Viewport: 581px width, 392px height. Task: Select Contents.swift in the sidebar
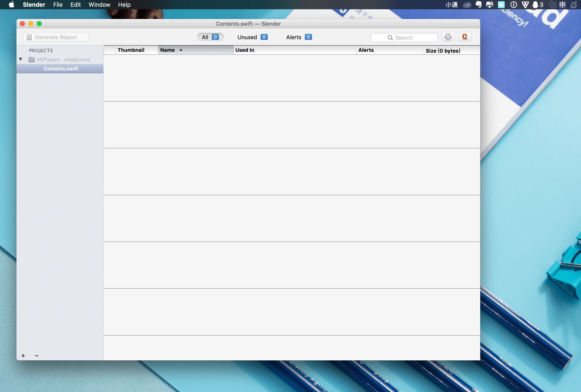point(60,69)
